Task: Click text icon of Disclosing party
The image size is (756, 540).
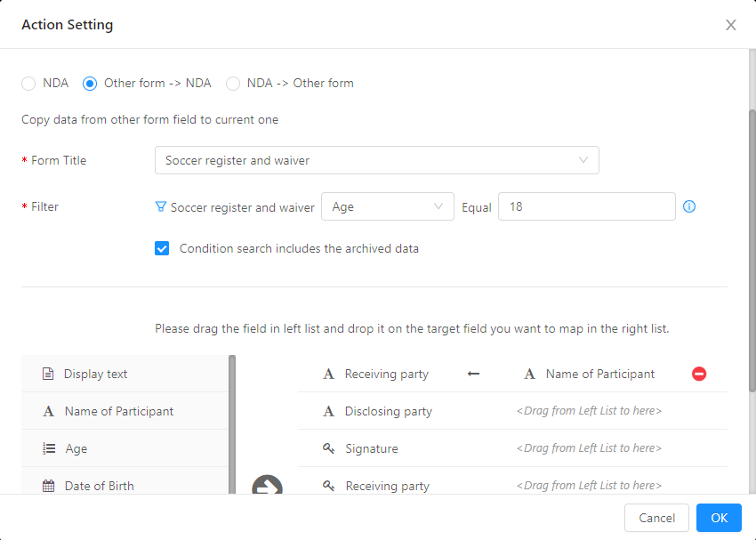Action: [x=328, y=411]
